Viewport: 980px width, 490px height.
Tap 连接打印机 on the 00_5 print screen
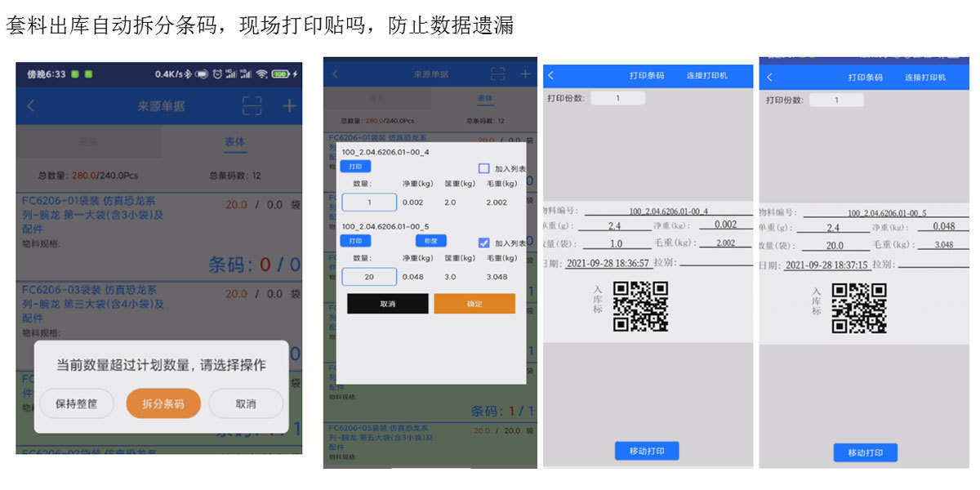click(924, 78)
